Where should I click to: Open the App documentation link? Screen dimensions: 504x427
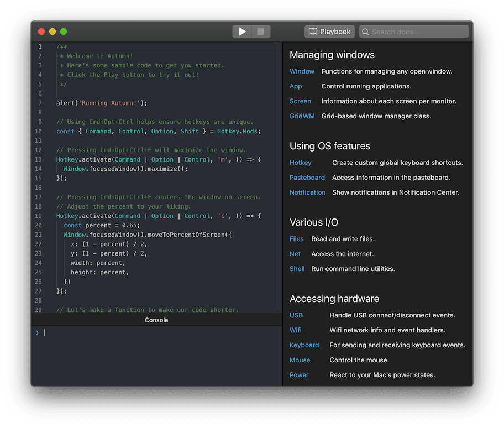296,86
